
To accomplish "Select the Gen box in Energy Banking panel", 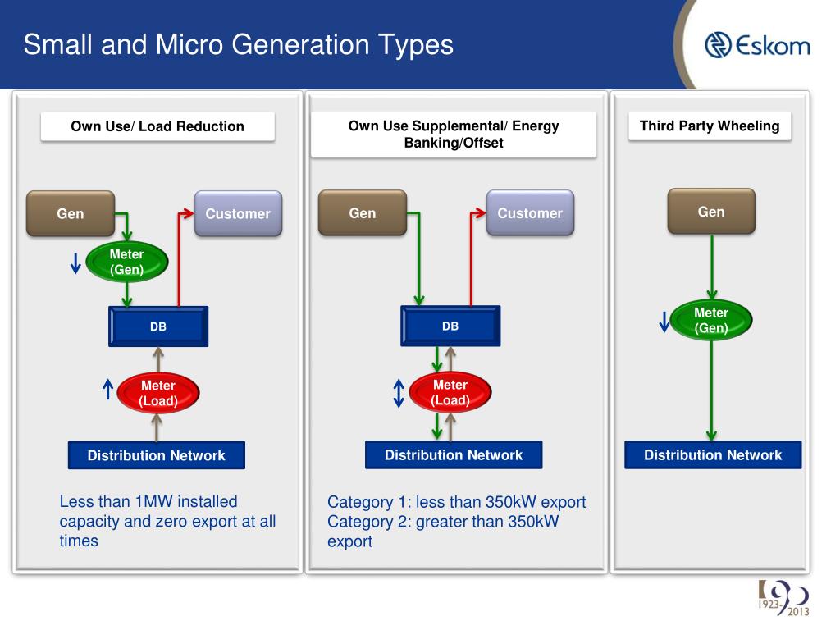I will [x=363, y=212].
